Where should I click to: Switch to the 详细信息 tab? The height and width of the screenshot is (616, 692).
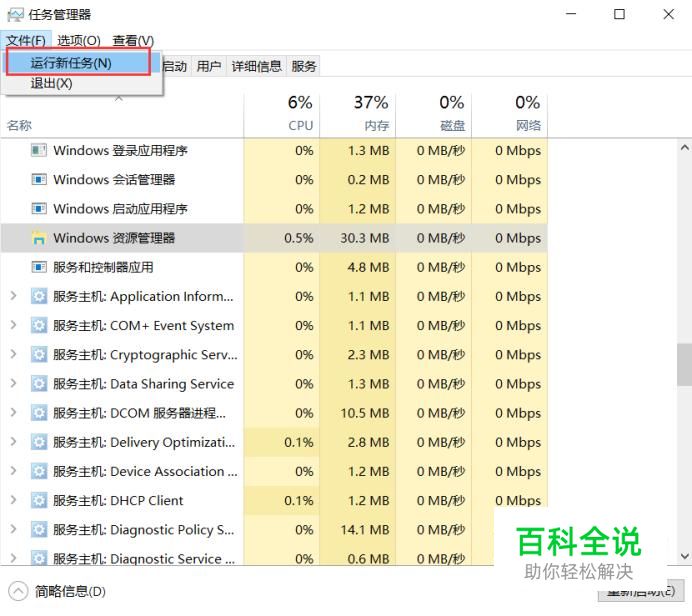click(x=256, y=66)
